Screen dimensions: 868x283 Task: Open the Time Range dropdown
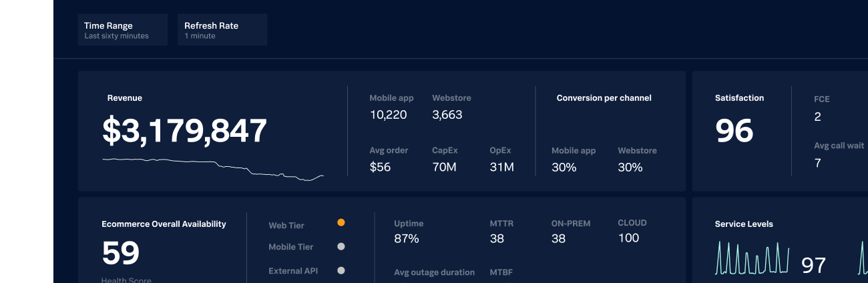tap(122, 30)
